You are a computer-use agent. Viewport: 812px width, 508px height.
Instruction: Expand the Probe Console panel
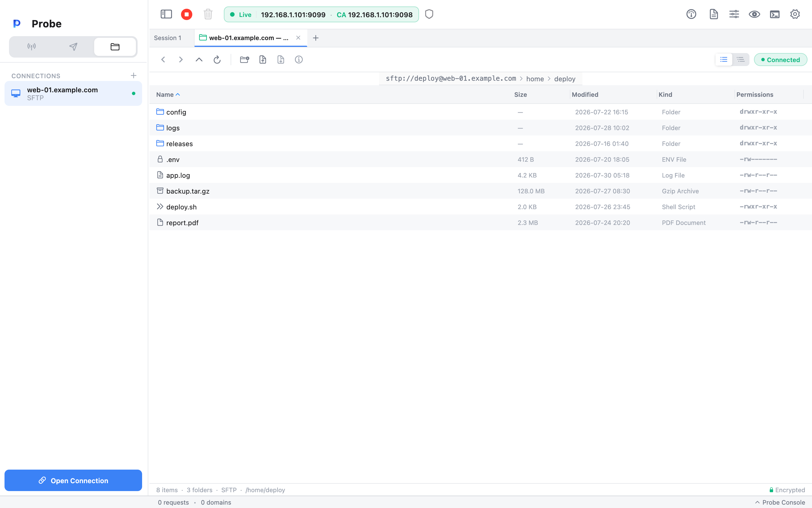point(780,502)
